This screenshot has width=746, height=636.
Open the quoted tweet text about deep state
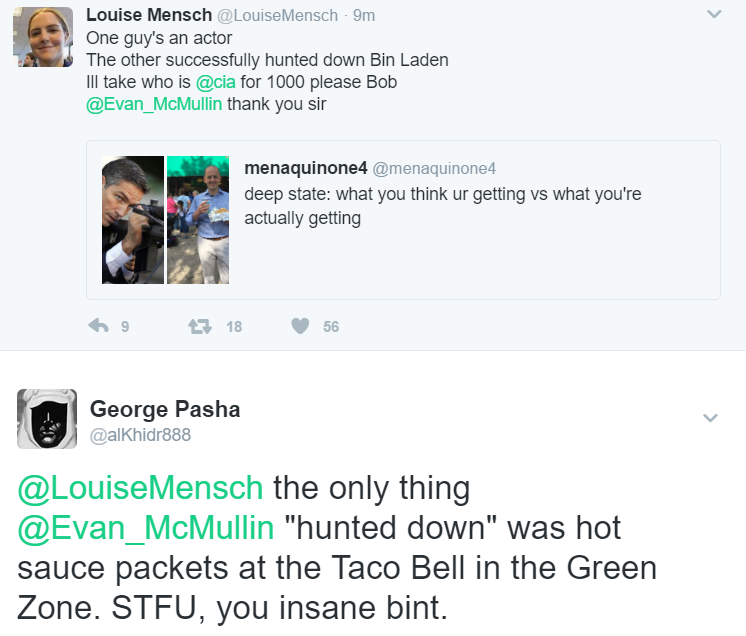tap(442, 206)
